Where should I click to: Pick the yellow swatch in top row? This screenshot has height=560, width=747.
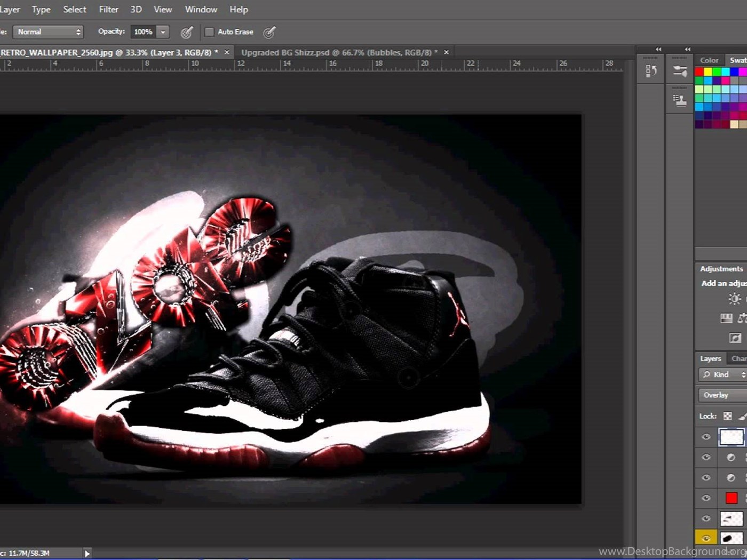click(708, 72)
